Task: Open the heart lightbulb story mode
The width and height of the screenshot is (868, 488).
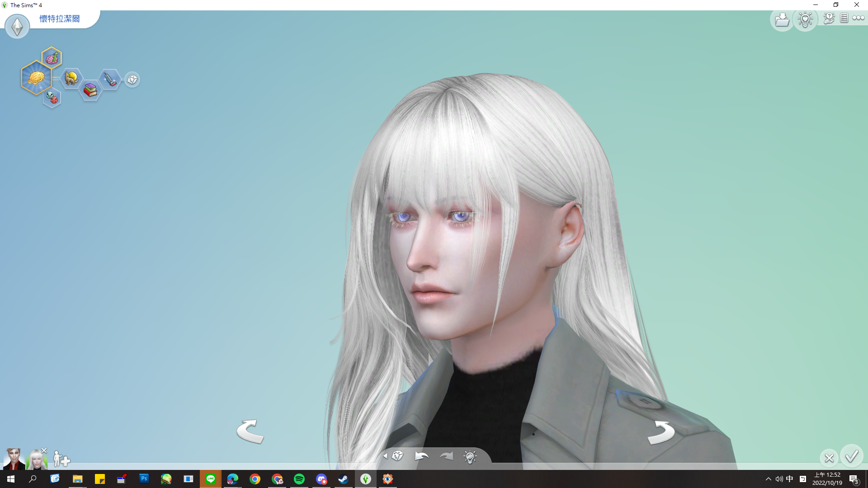Action: click(805, 20)
